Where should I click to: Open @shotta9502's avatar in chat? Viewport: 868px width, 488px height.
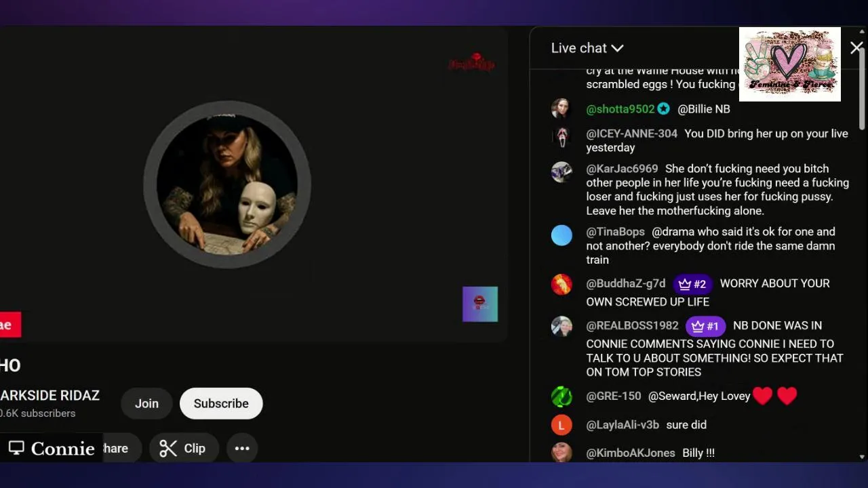[x=561, y=108]
